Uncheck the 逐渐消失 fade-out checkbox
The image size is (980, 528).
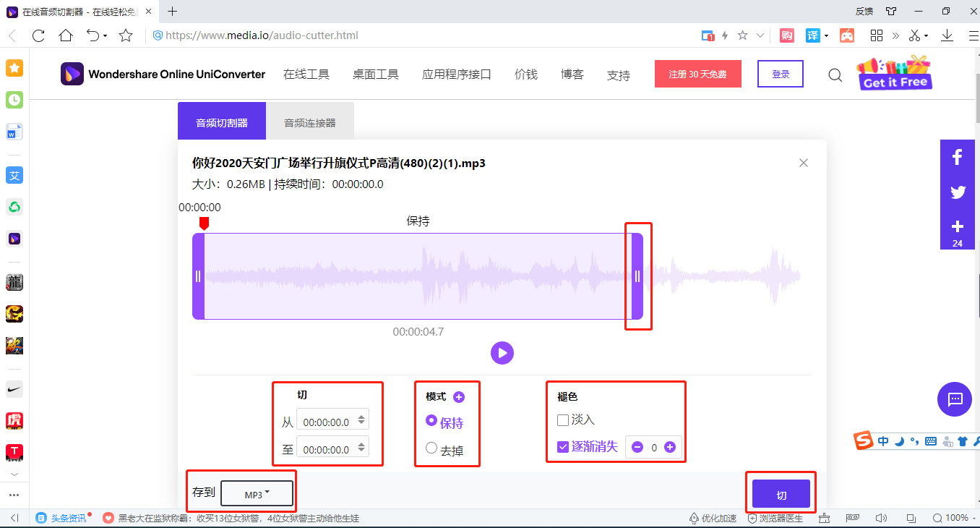(x=562, y=447)
